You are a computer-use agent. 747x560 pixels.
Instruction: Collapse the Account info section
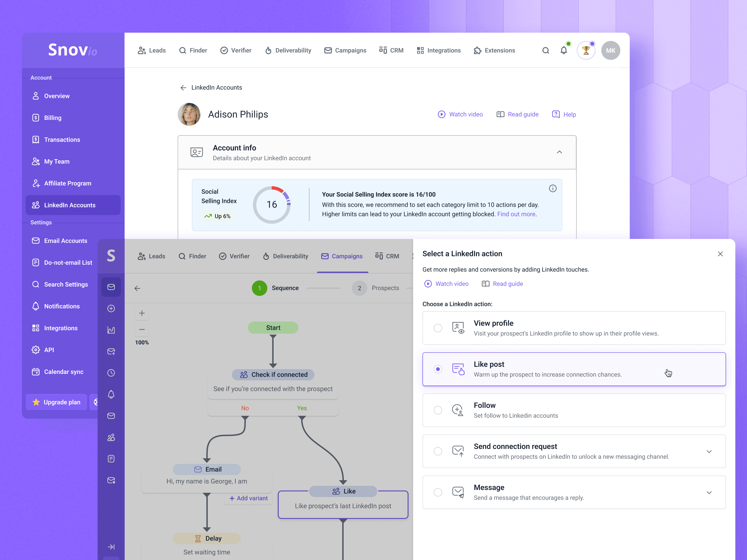click(560, 152)
